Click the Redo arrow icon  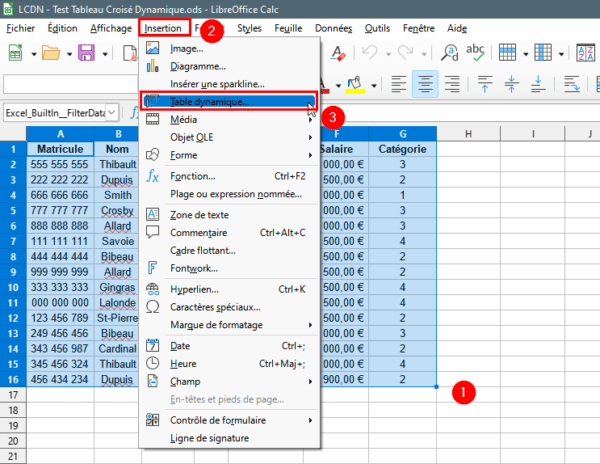405,53
